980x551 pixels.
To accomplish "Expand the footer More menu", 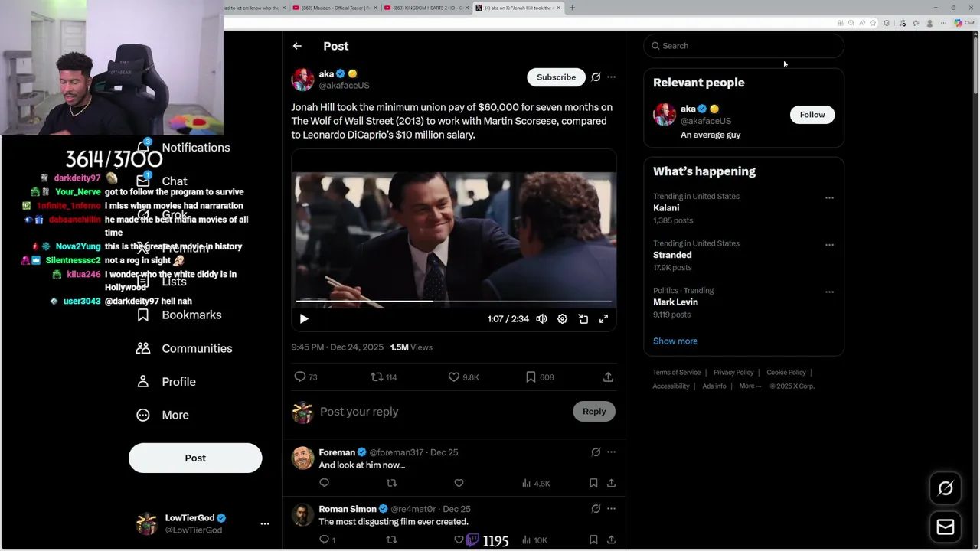I will tap(750, 386).
